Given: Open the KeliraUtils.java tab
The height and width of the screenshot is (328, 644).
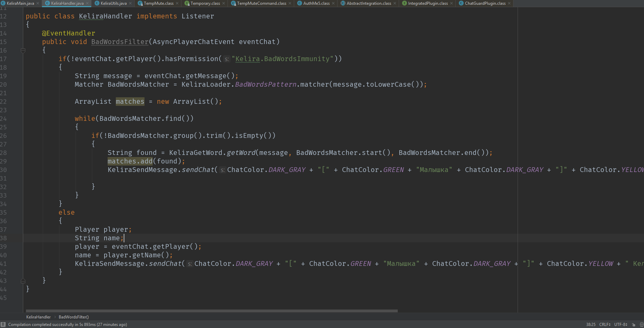Looking at the screenshot, I should (113, 3).
